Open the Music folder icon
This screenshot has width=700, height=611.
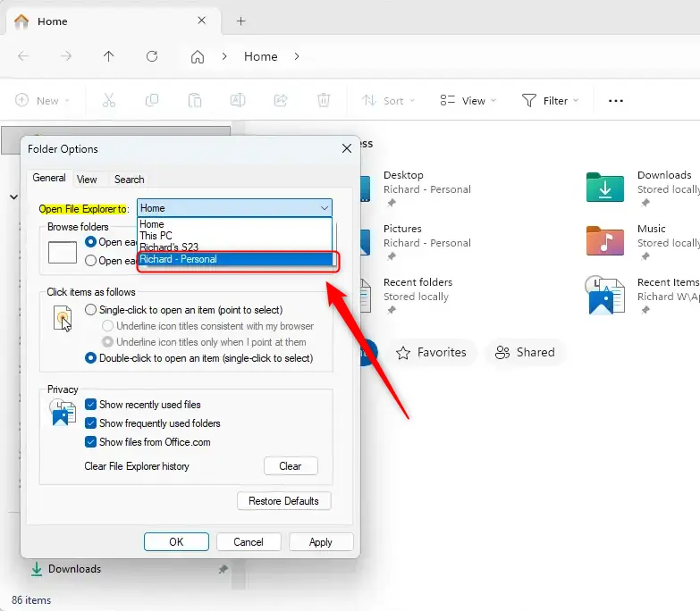tap(605, 241)
